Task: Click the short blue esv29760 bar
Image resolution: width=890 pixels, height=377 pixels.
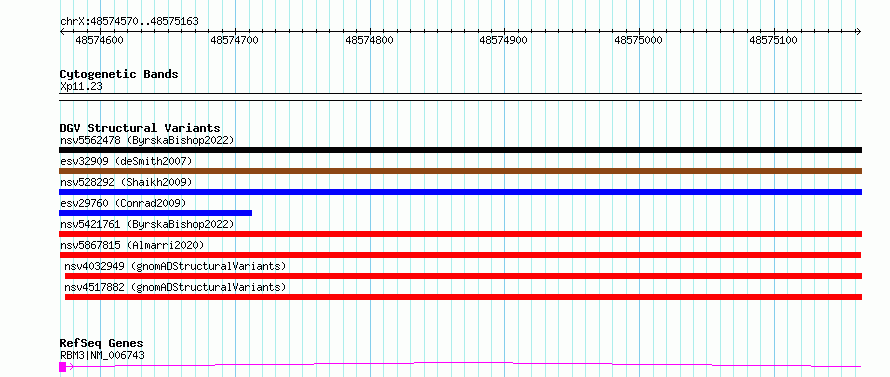Action: [156, 213]
